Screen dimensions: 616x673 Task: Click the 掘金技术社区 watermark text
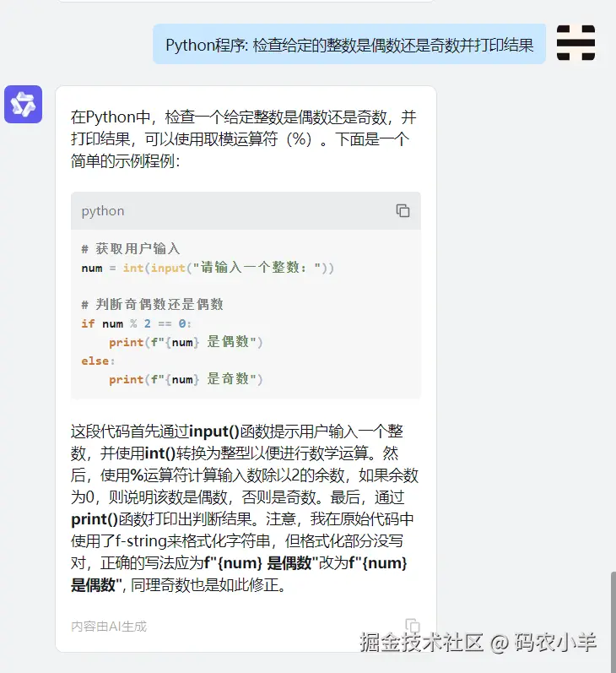pyautogui.click(x=421, y=642)
